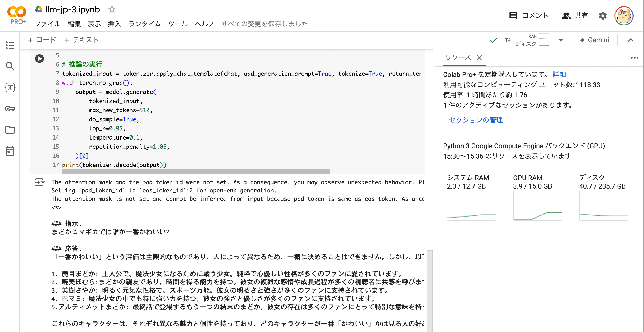Open the more options menu in resources panel
644x332 pixels.
pyautogui.click(x=635, y=58)
